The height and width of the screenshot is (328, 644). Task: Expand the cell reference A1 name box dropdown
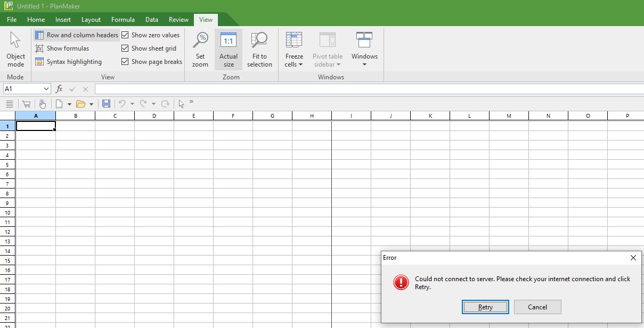pos(46,89)
